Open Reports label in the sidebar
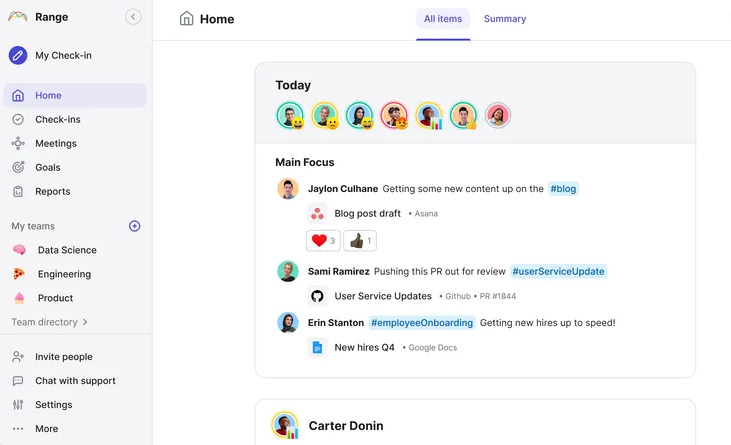Viewport: 731px width, 445px height. point(53,192)
